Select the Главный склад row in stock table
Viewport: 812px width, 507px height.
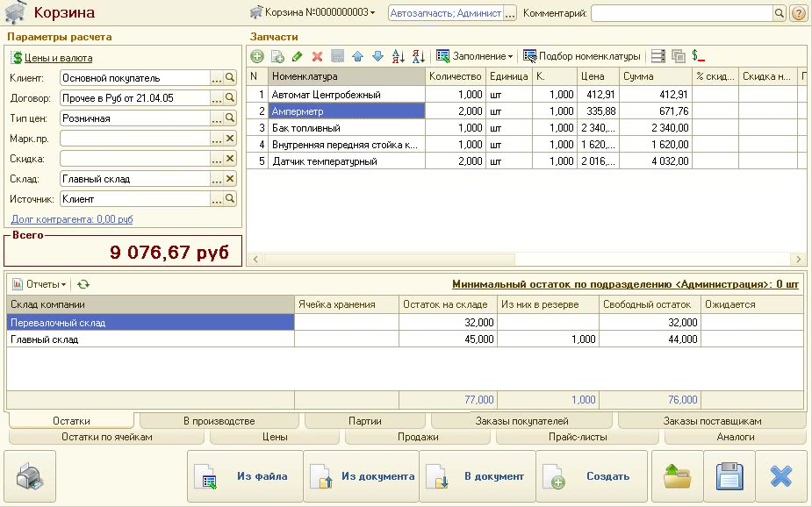pyautogui.click(x=405, y=339)
